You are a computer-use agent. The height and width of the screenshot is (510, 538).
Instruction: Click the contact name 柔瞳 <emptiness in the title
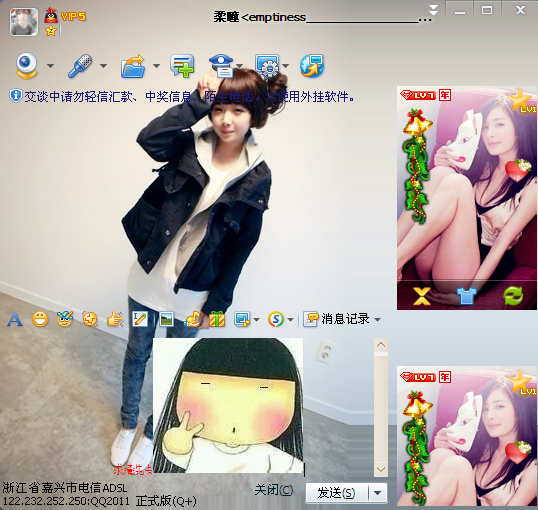pyautogui.click(x=259, y=16)
